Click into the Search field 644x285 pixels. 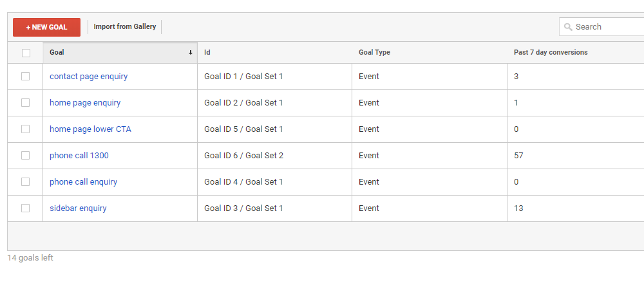click(x=601, y=27)
